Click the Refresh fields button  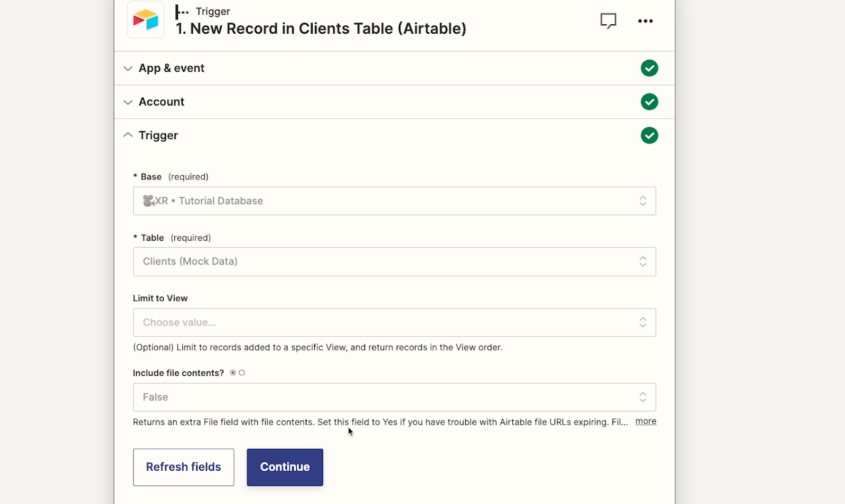coord(183,467)
